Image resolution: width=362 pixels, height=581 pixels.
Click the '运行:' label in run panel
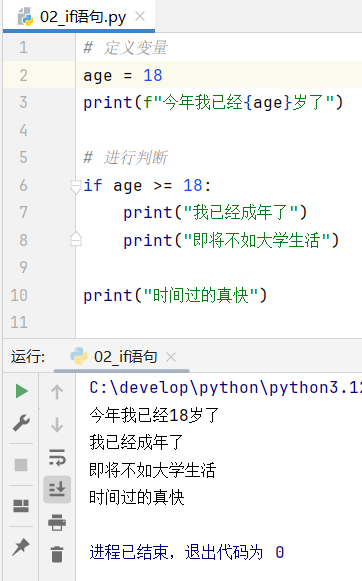tap(28, 357)
